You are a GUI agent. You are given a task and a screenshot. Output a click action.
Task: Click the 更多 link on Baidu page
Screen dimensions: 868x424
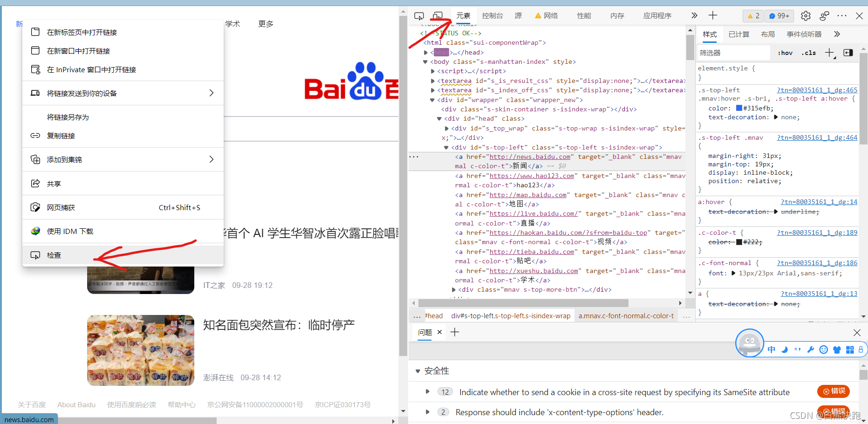click(x=266, y=24)
